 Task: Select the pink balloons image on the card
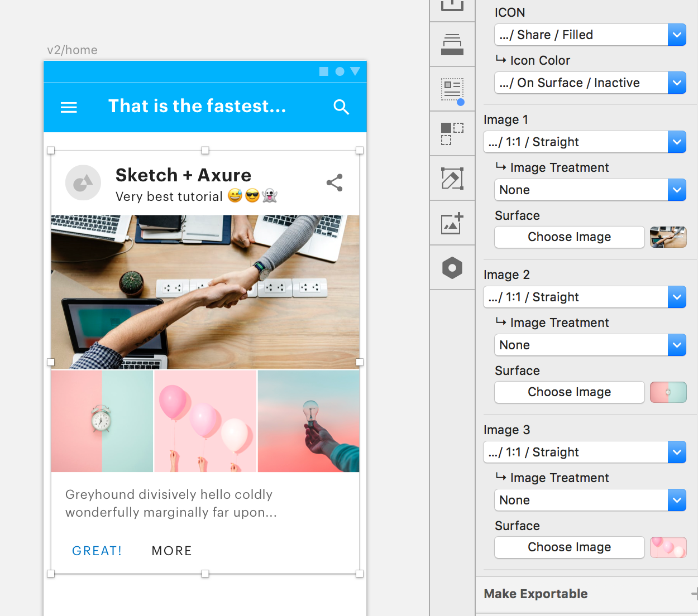pyautogui.click(x=205, y=421)
